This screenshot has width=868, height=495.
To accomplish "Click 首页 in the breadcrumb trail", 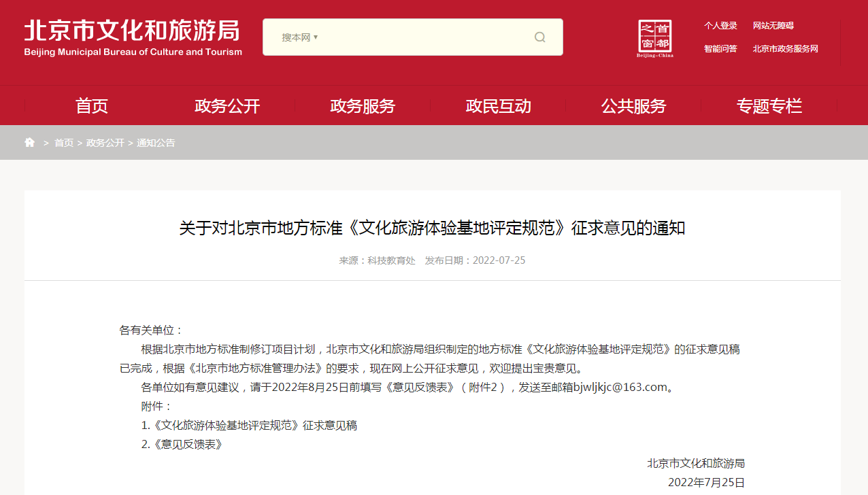I will [64, 143].
